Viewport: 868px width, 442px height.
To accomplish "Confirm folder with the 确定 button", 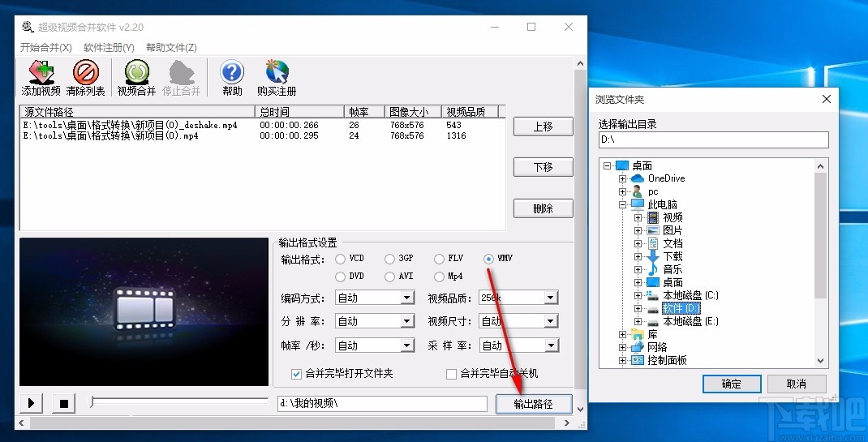I will [x=732, y=384].
